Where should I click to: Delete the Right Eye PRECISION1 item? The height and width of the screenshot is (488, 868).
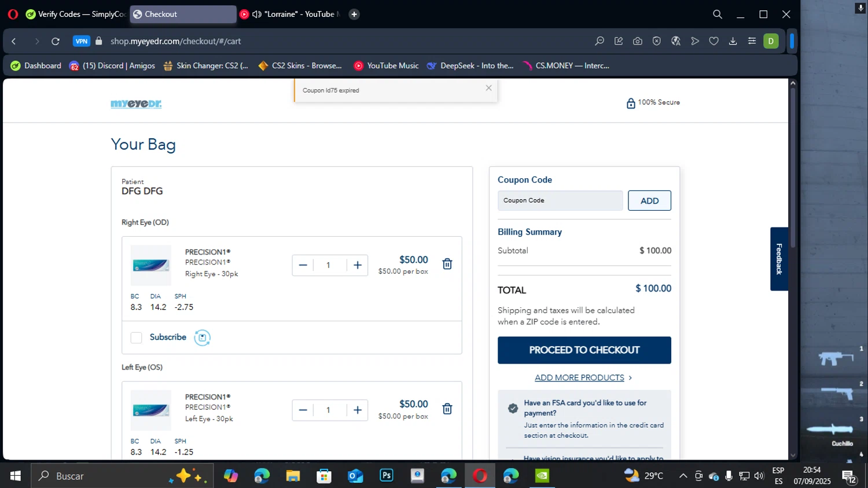tap(447, 264)
